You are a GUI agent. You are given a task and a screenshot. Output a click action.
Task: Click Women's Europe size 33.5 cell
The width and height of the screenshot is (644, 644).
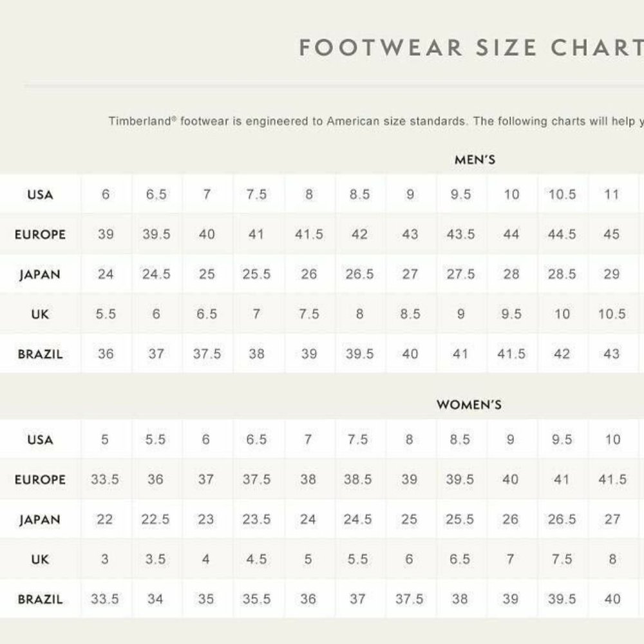pyautogui.click(x=105, y=480)
